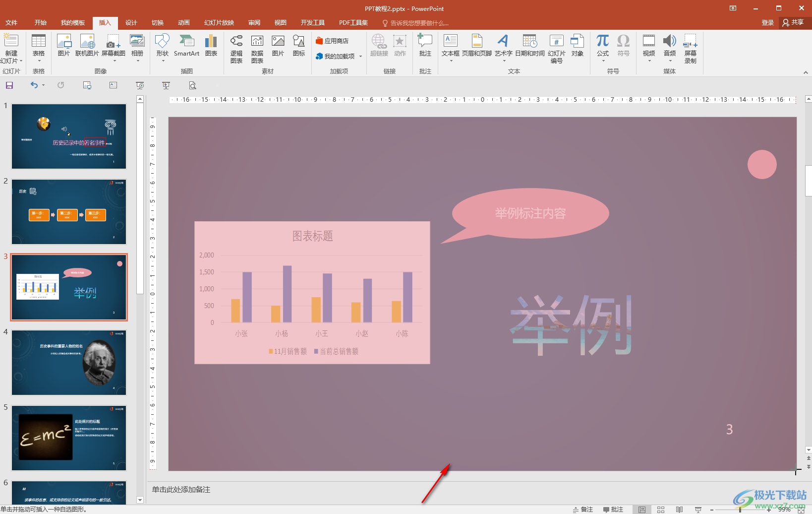Switch to Normal view in status bar
Viewport: 812px width, 514px height.
click(642, 510)
